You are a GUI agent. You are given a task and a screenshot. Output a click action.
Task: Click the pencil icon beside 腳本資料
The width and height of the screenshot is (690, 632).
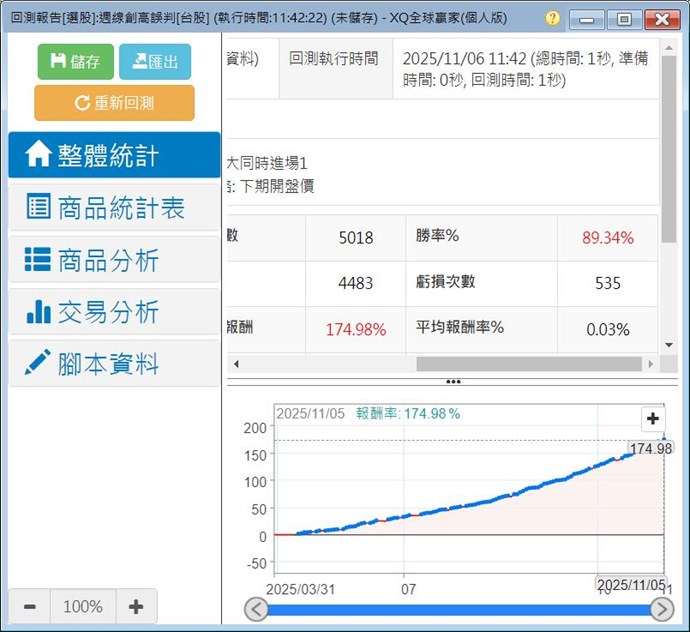[x=37, y=363]
